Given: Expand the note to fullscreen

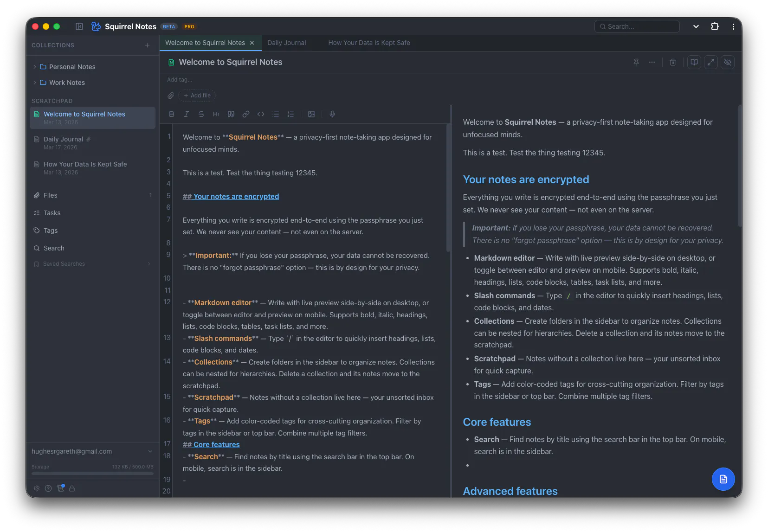Looking at the screenshot, I should click(x=711, y=62).
